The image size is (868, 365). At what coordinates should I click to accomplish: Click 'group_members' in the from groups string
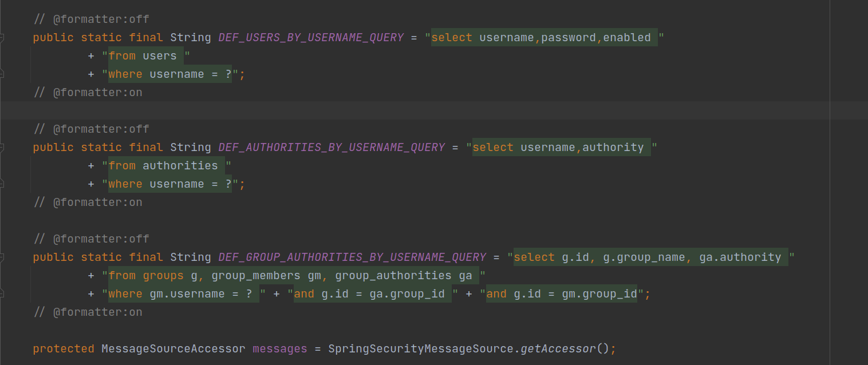pos(256,276)
